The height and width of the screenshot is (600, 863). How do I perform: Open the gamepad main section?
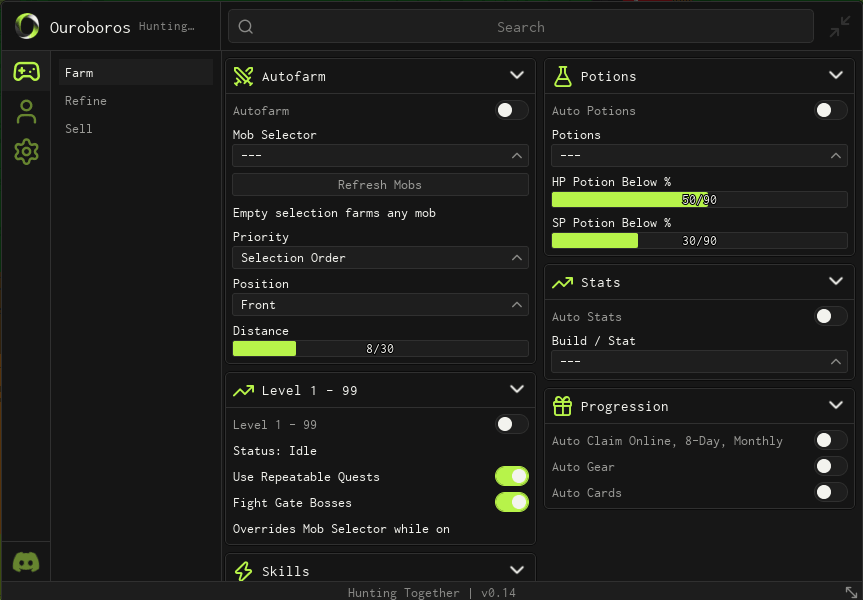pyautogui.click(x=26, y=72)
